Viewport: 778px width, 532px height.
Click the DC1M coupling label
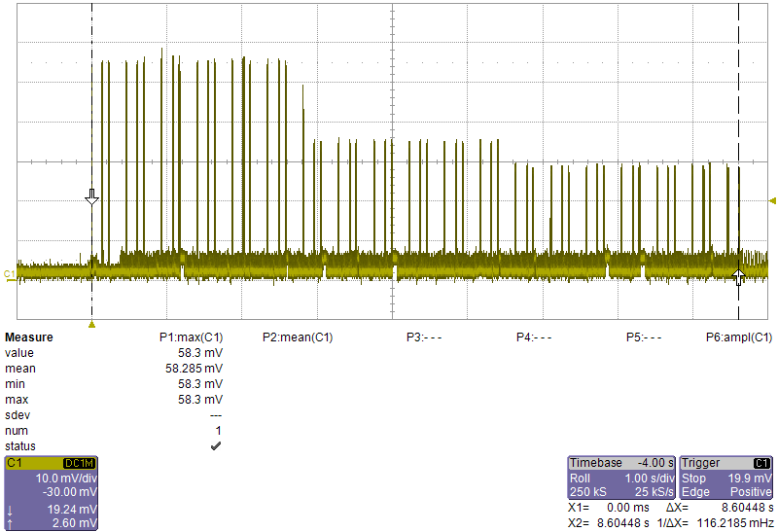(x=79, y=464)
